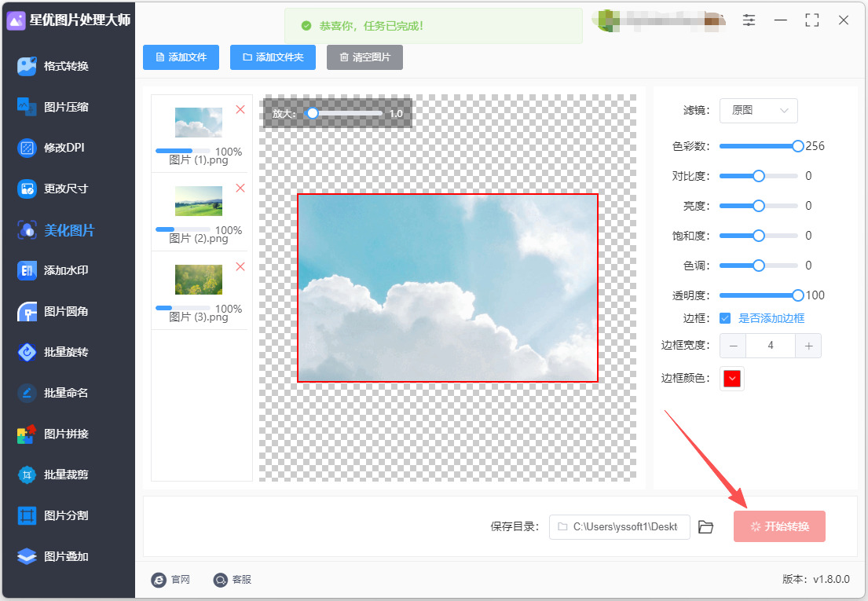Click the user account name area
The width and height of the screenshot is (868, 601).
(x=659, y=21)
